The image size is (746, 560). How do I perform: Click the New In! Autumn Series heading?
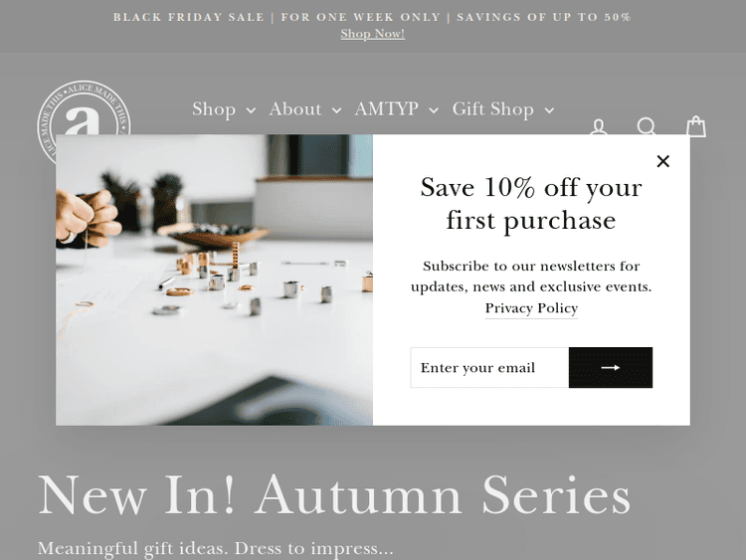(x=334, y=494)
